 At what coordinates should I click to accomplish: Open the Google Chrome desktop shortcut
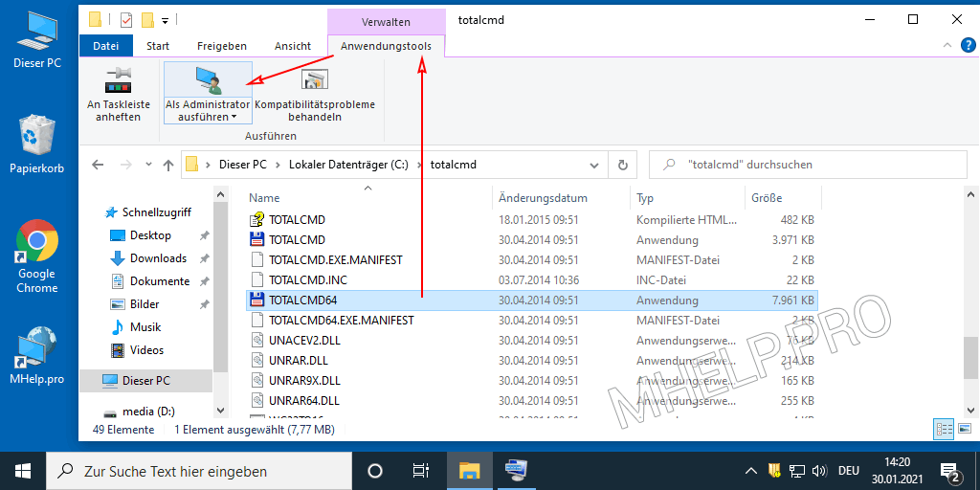37,256
